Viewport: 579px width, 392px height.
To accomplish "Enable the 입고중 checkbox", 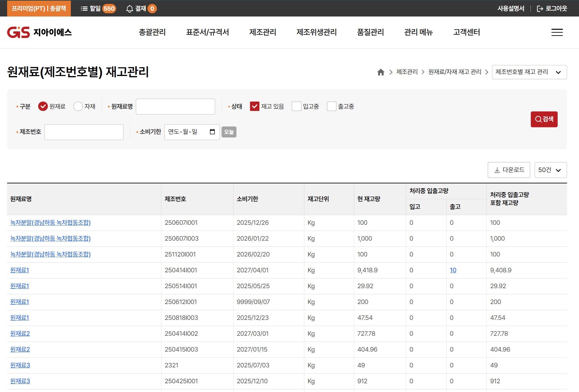I will tap(296, 106).
